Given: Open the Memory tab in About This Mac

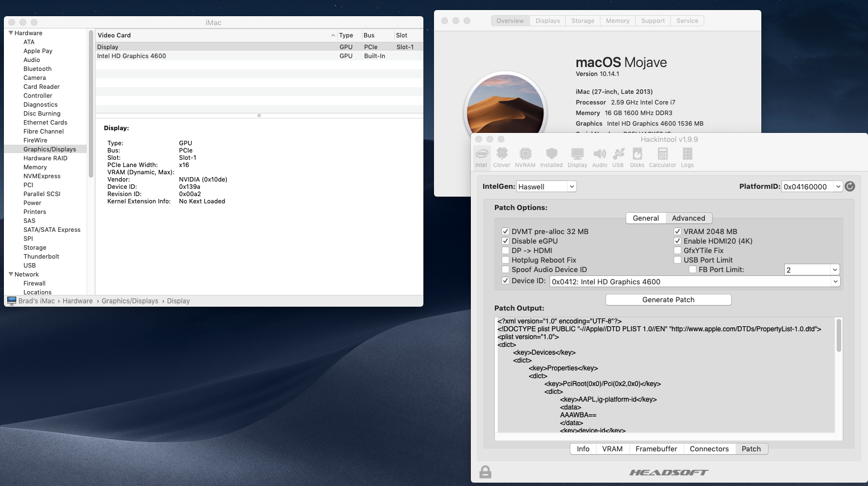Looking at the screenshot, I should coord(617,21).
